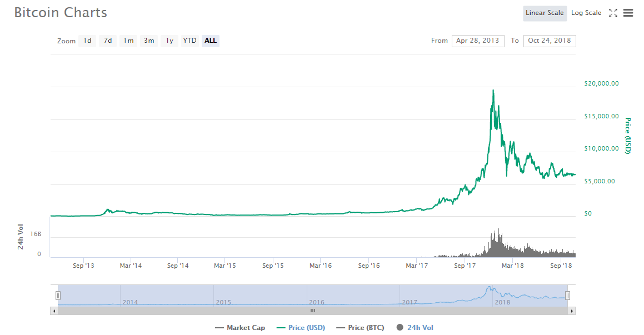Click the Bitcoin Charts heading
The image size is (644, 335).
click(x=61, y=13)
